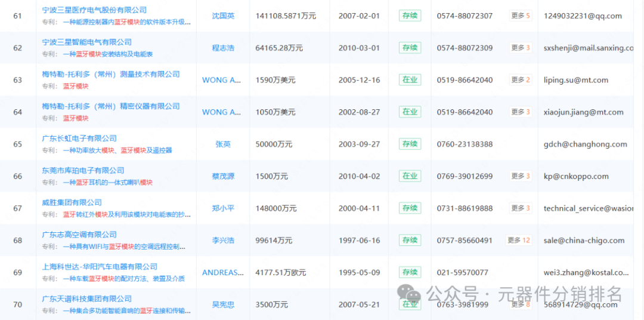Select founding date 2003-09-27
This screenshot has height=320, width=644.
click(x=360, y=144)
